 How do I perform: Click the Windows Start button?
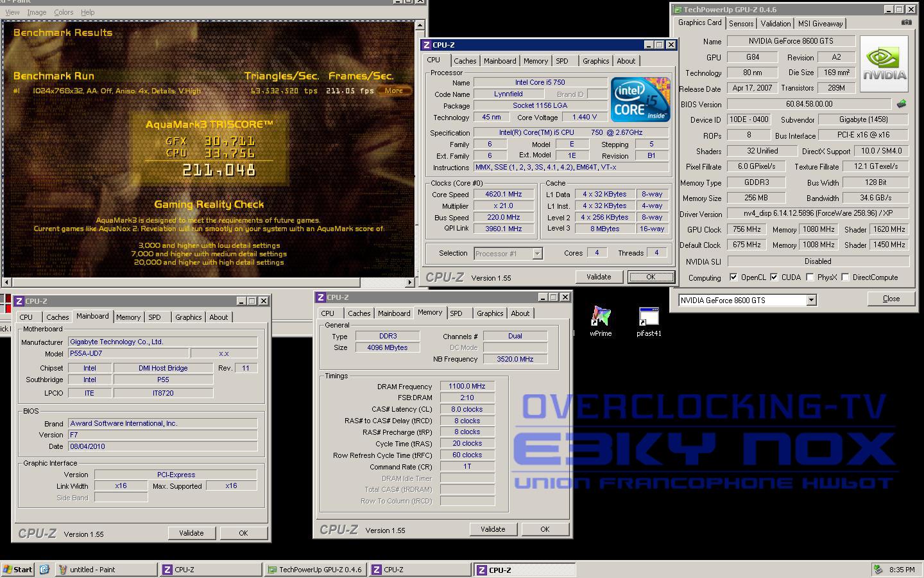pos(18,569)
